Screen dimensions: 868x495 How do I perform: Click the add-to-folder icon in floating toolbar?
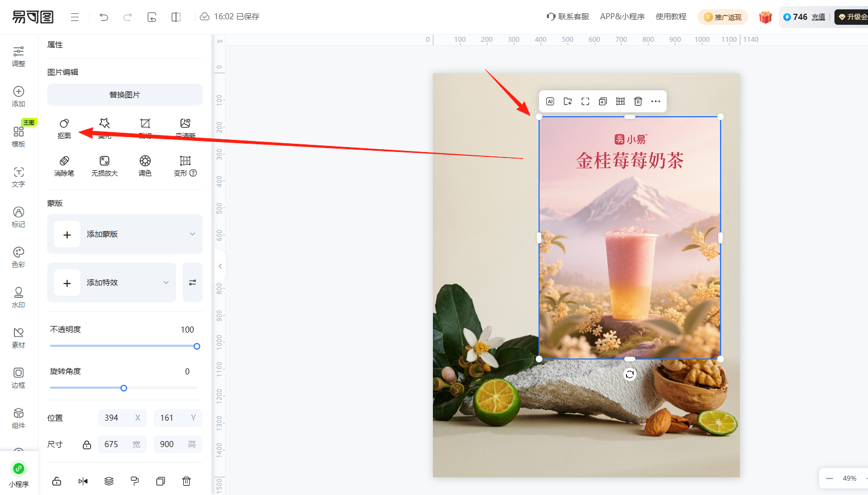pos(568,101)
